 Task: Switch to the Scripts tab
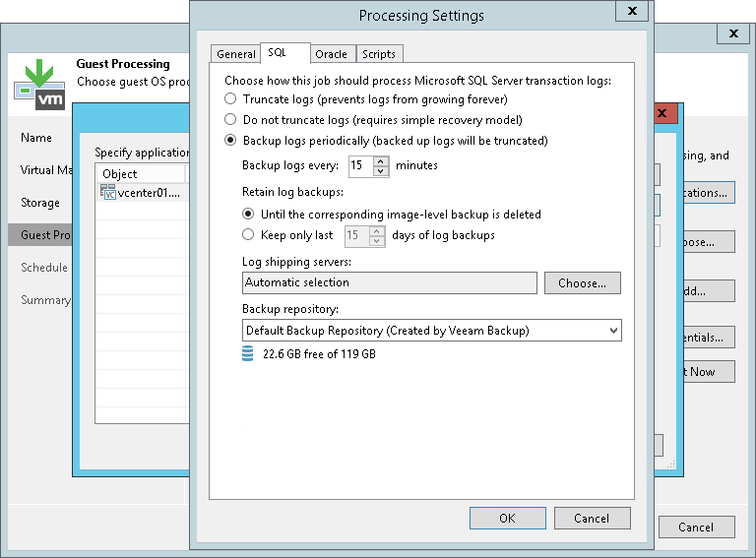(379, 54)
